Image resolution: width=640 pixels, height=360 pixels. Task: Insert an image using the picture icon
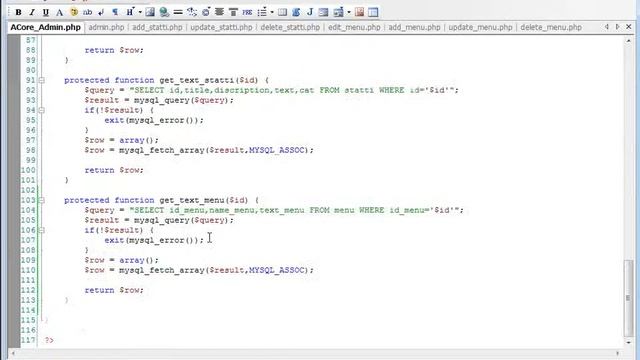[x=150, y=12]
